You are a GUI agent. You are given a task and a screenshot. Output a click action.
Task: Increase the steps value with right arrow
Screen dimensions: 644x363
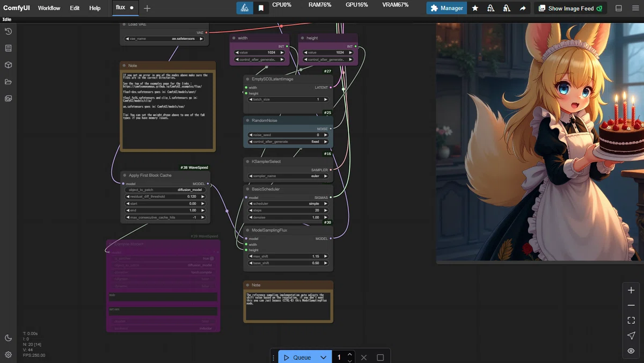(325, 210)
